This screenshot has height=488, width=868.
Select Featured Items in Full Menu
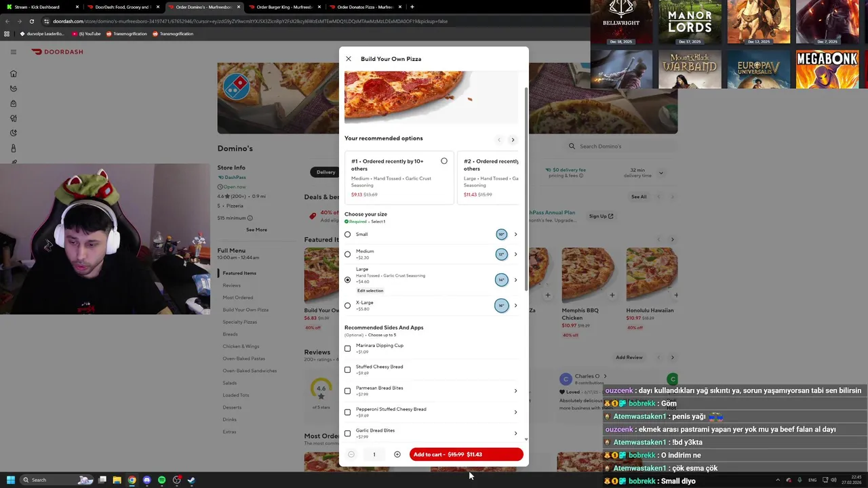239,273
